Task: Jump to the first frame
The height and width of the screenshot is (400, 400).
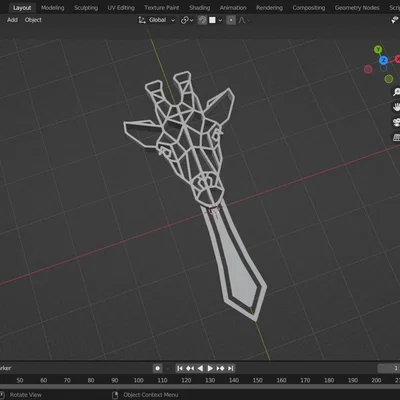Action: 180,368
